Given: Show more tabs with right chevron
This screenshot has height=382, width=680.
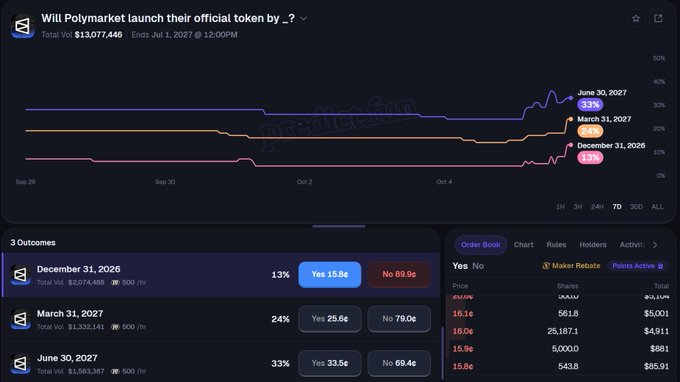Looking at the screenshot, I should click(655, 245).
